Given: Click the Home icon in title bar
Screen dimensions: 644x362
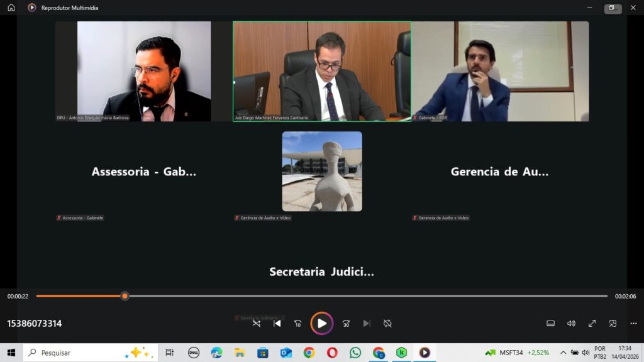Looking at the screenshot, I should (x=11, y=8).
